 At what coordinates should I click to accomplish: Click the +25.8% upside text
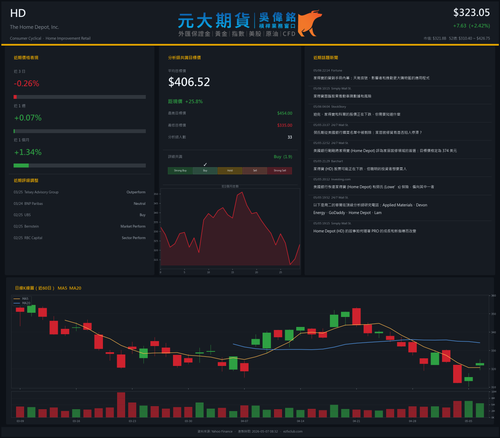[x=194, y=101]
